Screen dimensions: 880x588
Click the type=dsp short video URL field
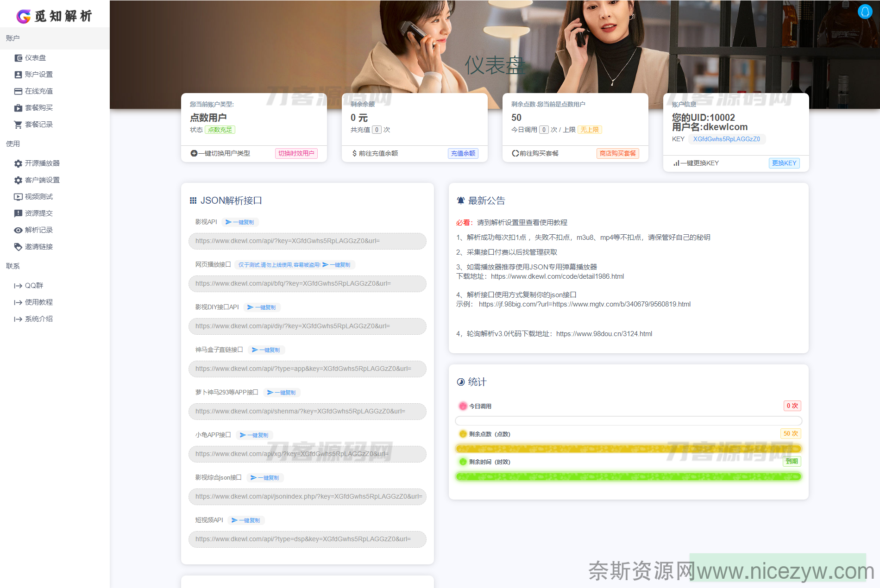[x=308, y=539]
